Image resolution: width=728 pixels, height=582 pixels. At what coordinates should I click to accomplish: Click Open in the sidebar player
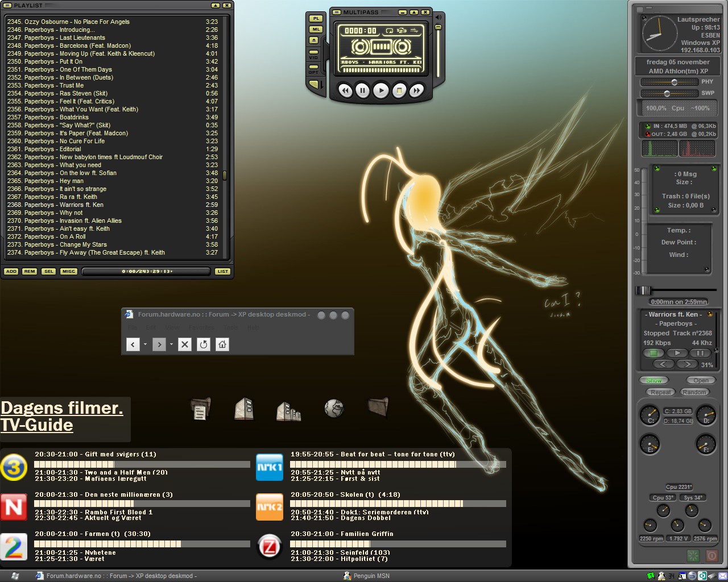[701, 380]
